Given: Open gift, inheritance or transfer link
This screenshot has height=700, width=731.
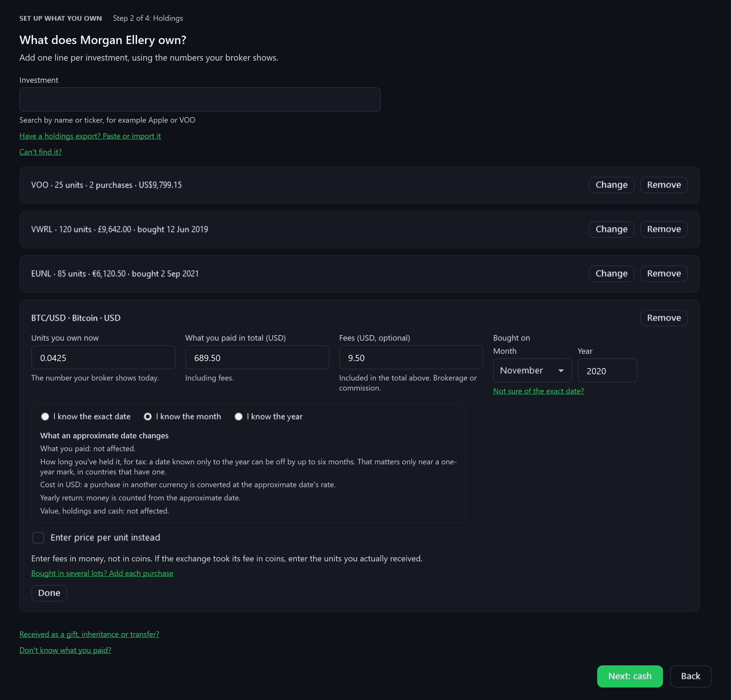Looking at the screenshot, I should point(89,635).
